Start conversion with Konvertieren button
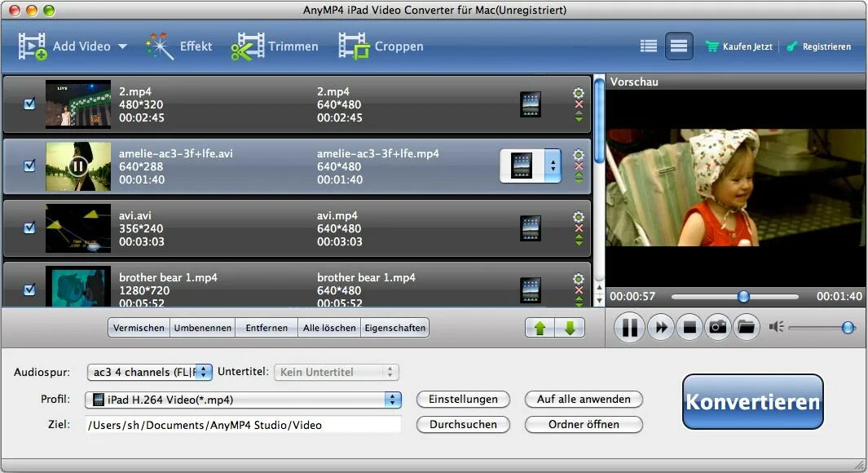The height and width of the screenshot is (473, 868). click(752, 401)
